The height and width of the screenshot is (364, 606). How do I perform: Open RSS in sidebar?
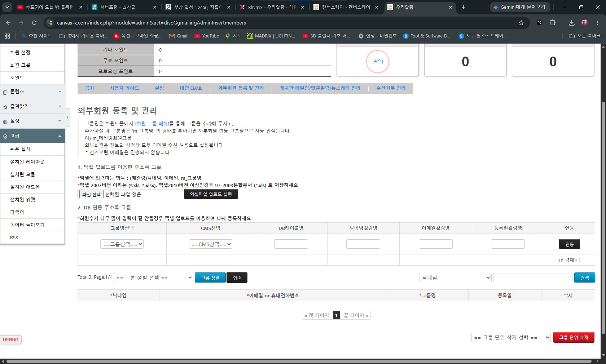click(32, 238)
